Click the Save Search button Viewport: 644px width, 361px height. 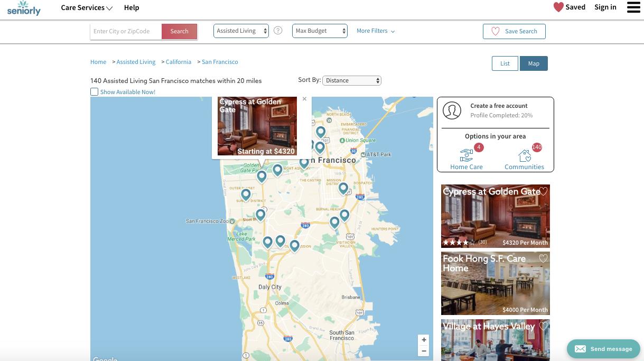click(x=514, y=32)
